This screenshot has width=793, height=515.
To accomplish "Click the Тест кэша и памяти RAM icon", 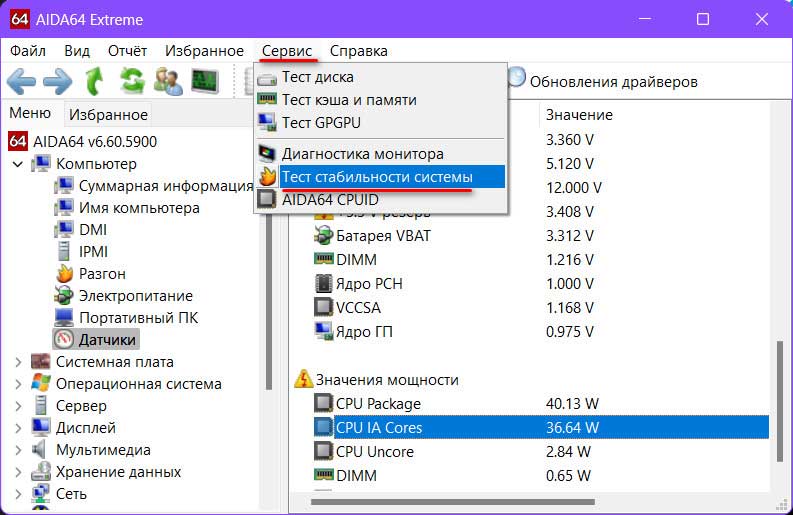I will pos(267,100).
